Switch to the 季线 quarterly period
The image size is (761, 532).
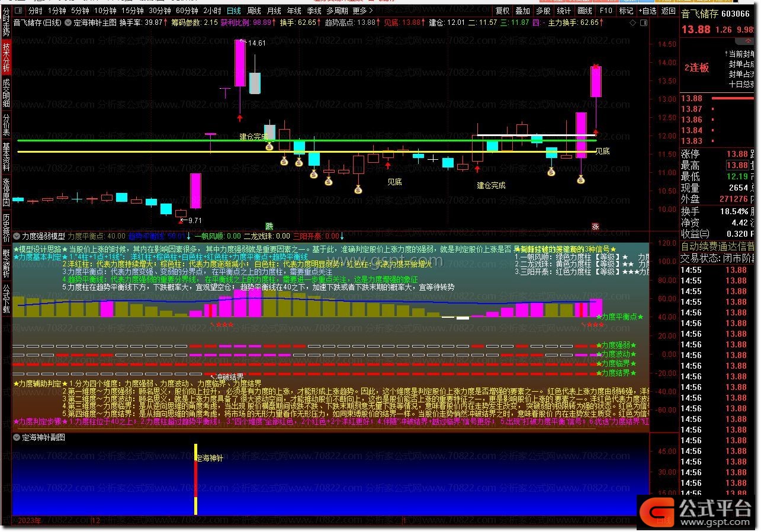point(314,11)
